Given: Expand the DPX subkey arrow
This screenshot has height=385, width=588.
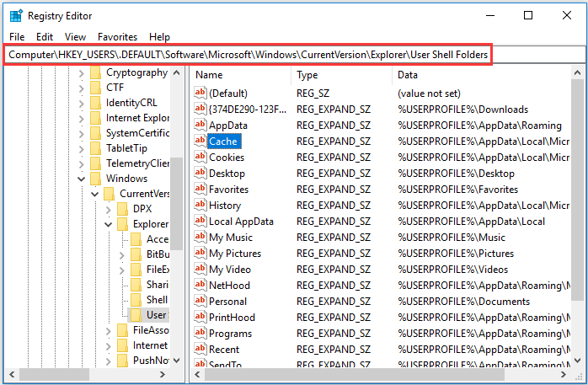Looking at the screenshot, I should pos(109,208).
